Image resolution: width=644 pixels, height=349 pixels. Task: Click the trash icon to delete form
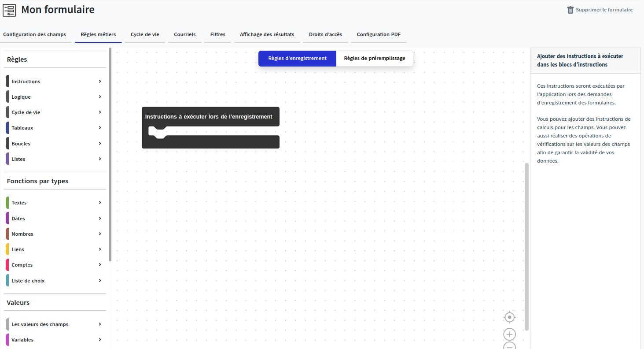tap(570, 10)
